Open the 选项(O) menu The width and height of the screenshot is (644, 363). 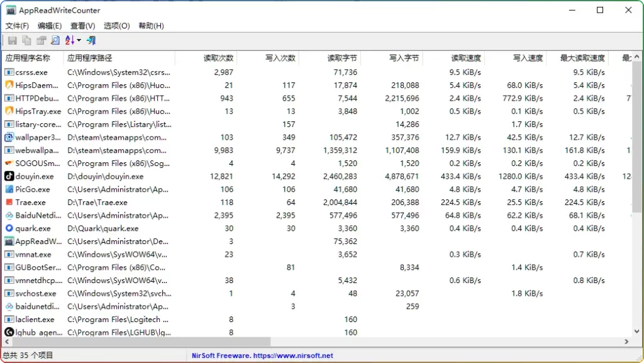[116, 26]
